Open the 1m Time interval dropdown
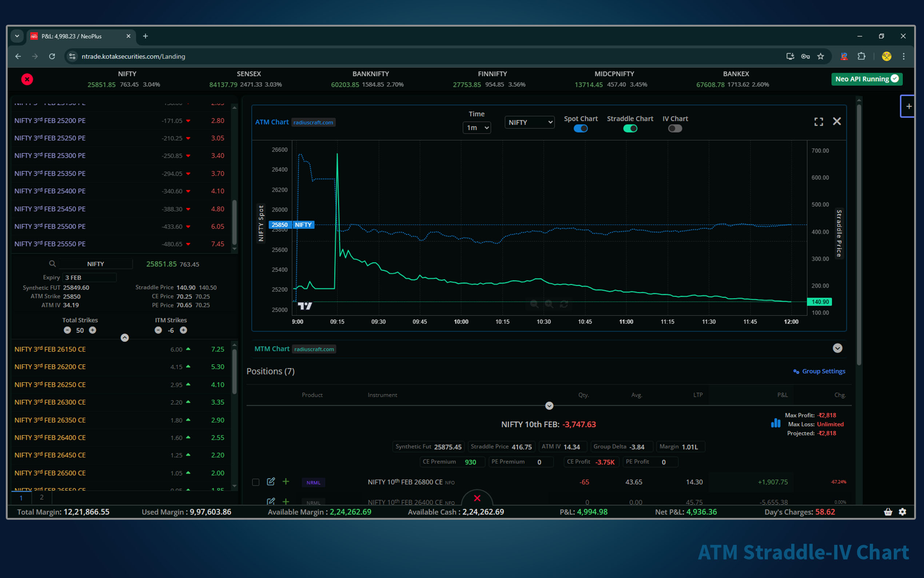This screenshot has height=578, width=924. [x=476, y=128]
